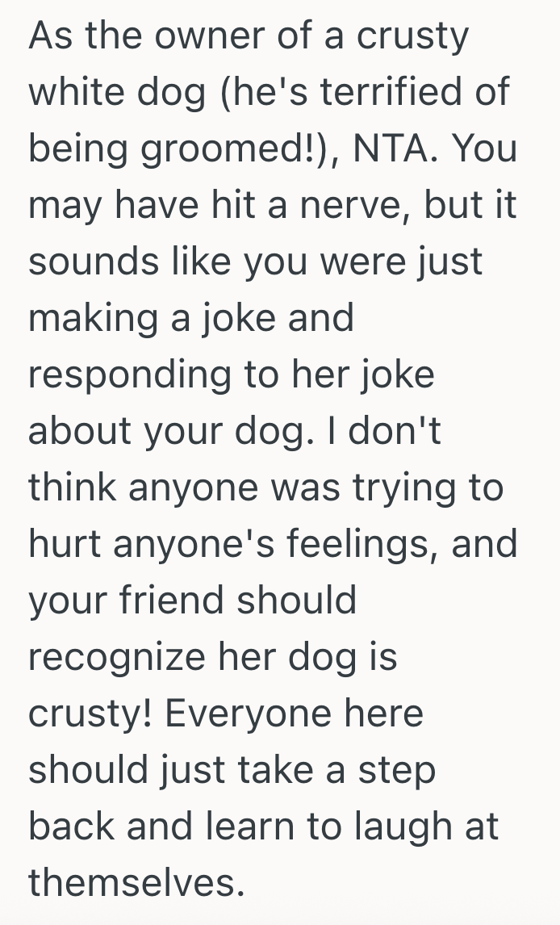The width and height of the screenshot is (560, 925).
Task: Click the word "sounds" in the comment
Action: pos(82,263)
